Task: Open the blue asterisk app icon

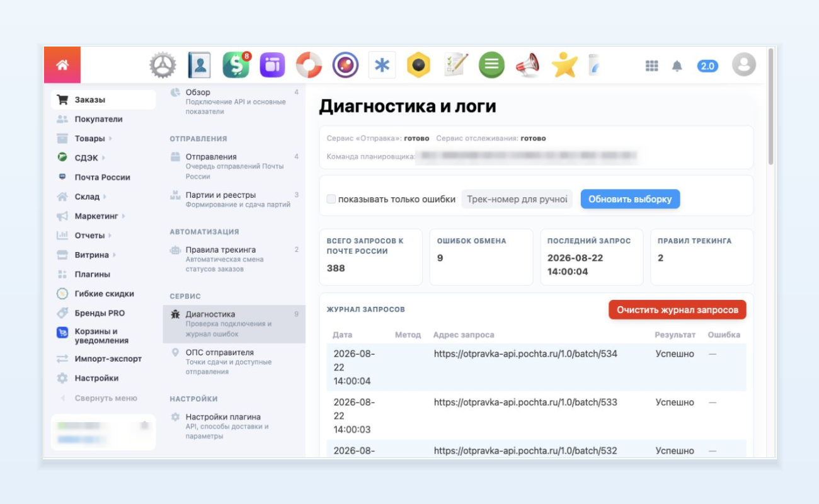Action: click(x=382, y=65)
